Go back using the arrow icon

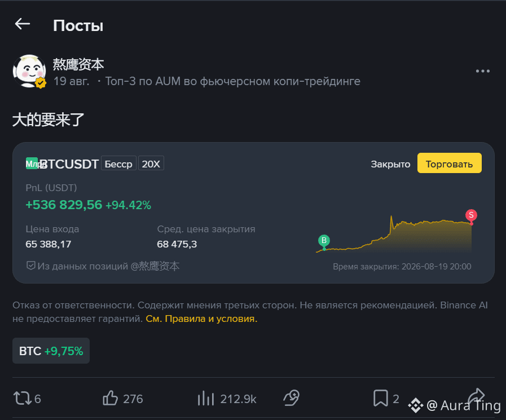[22, 24]
